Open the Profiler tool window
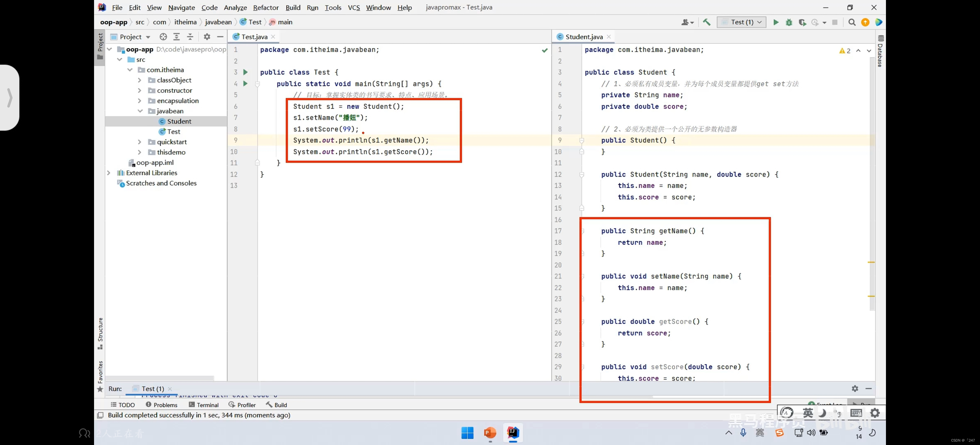This screenshot has height=445, width=980. [x=242, y=405]
